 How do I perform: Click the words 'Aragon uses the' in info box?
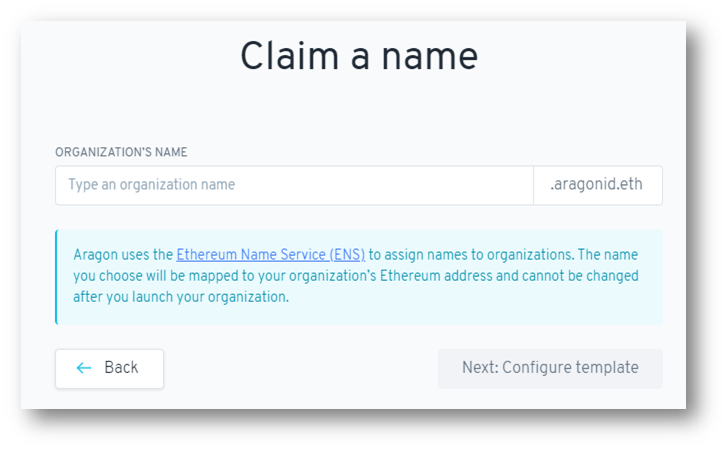(123, 255)
